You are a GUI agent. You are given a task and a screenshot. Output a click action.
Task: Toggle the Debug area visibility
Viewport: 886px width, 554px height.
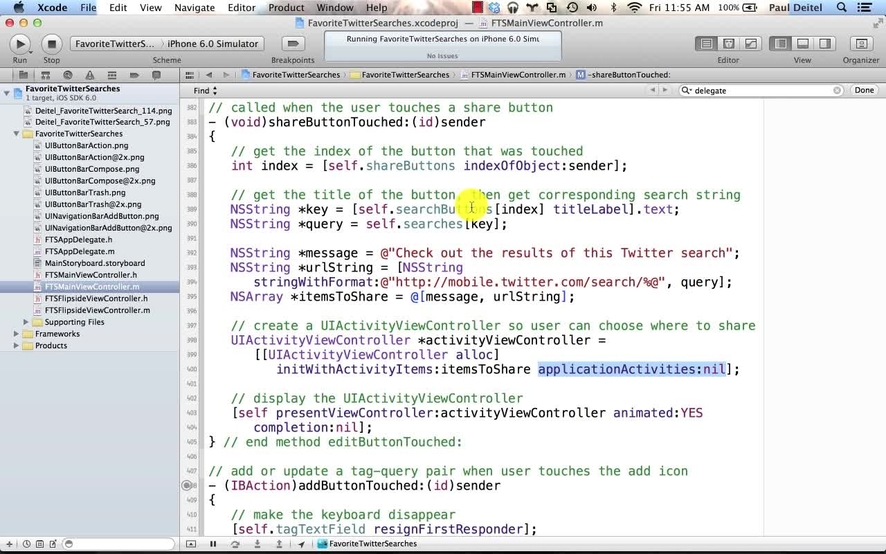tap(802, 44)
